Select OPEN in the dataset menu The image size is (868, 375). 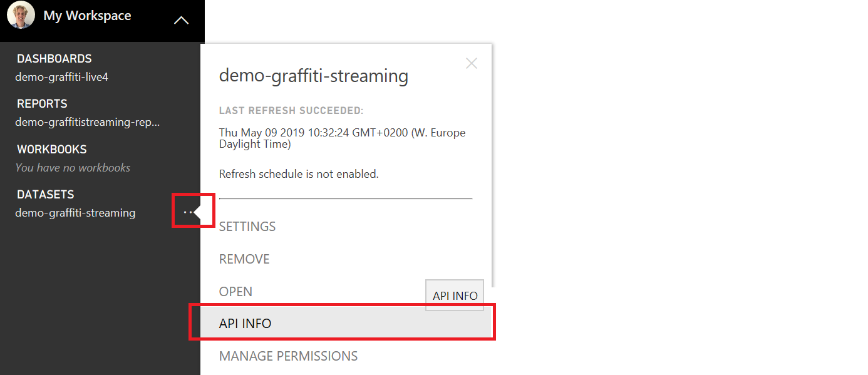(x=235, y=292)
